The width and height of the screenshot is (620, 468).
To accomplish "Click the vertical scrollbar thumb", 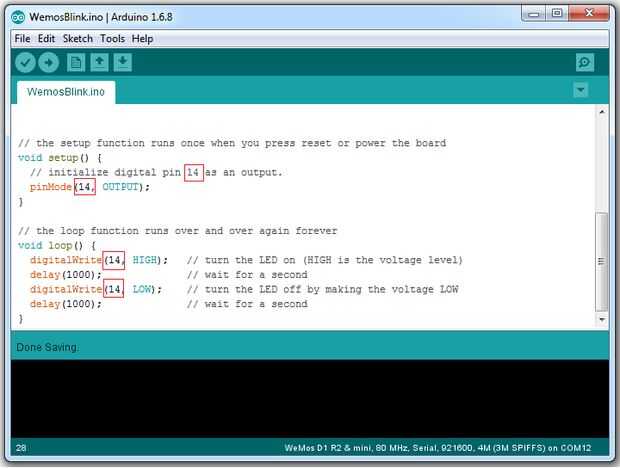I will pos(602,262).
